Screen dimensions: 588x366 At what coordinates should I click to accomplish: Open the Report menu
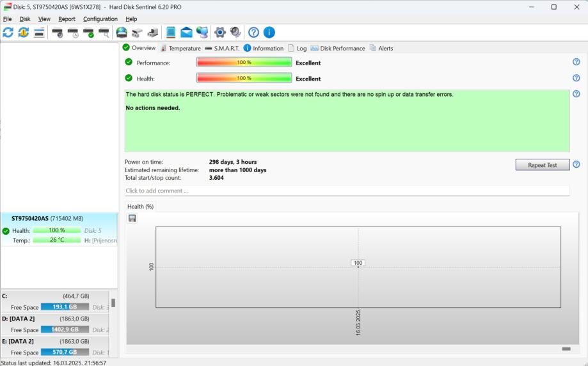pos(67,19)
